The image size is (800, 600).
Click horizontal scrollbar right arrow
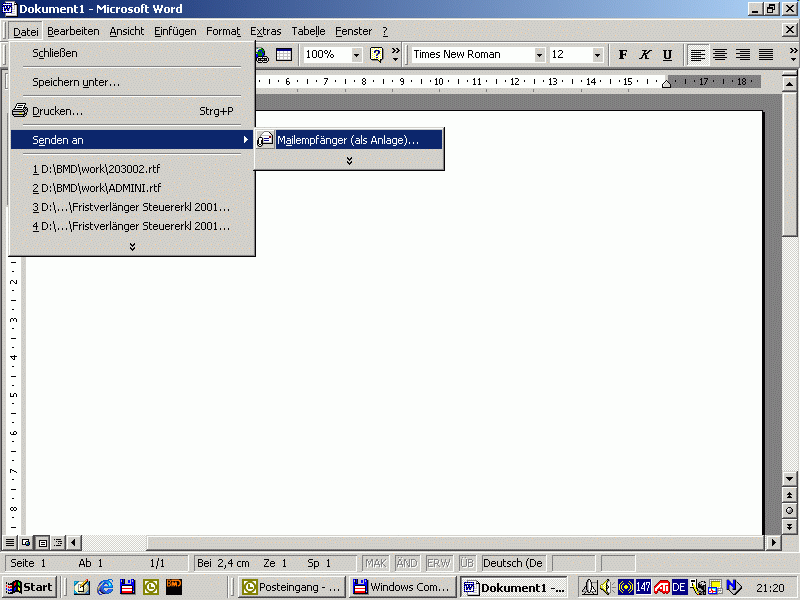point(773,542)
